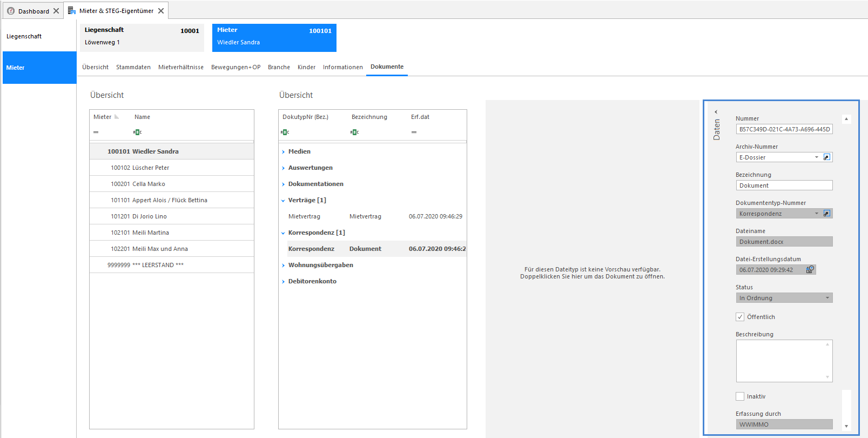Click the Daten panel scrollbar up arrow

(x=846, y=119)
